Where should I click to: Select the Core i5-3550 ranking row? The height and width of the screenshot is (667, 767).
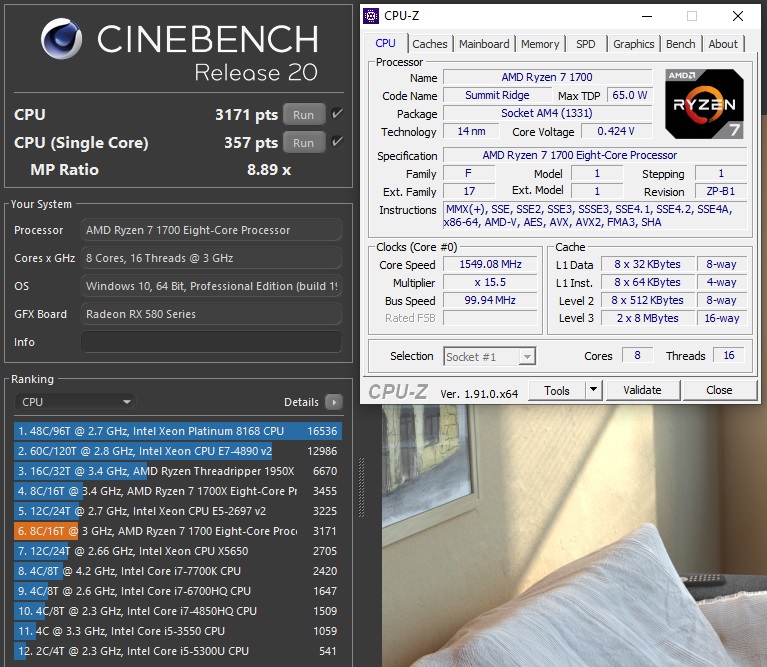coord(178,631)
